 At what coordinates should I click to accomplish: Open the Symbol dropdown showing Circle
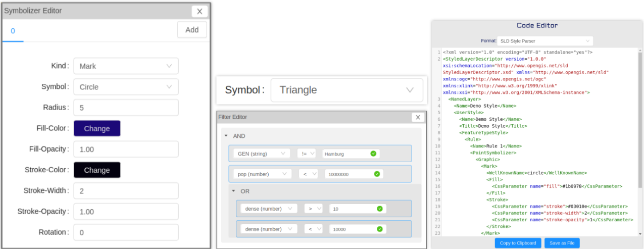click(x=126, y=87)
